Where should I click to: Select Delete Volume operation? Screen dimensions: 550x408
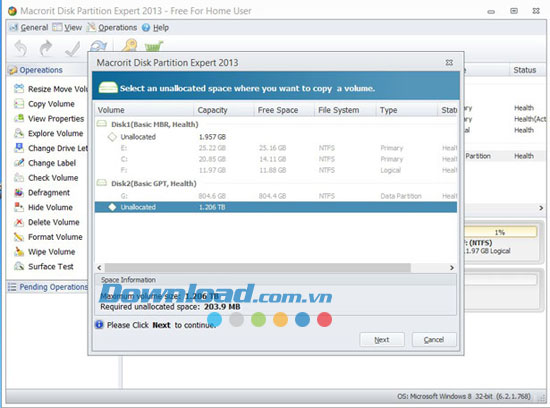pyautogui.click(x=47, y=222)
